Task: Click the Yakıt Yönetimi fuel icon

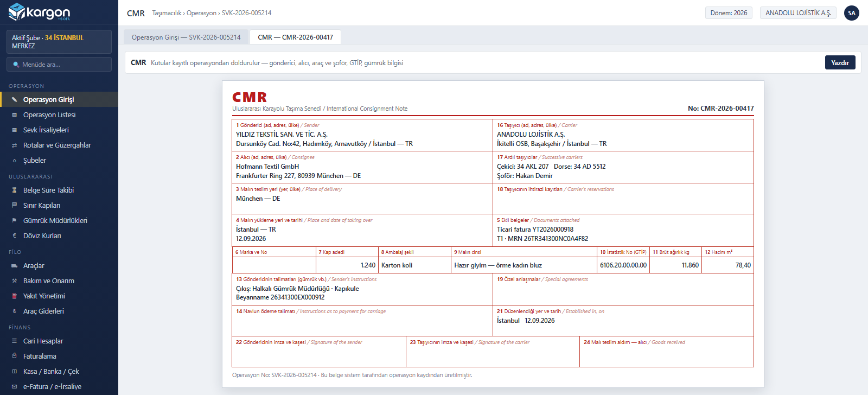Action: (x=15, y=296)
